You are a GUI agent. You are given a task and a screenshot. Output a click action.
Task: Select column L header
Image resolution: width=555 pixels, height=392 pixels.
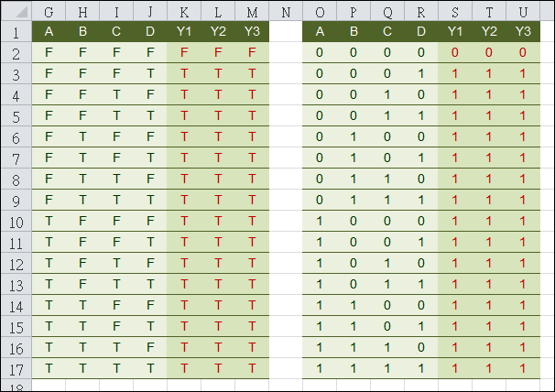pyautogui.click(x=218, y=12)
